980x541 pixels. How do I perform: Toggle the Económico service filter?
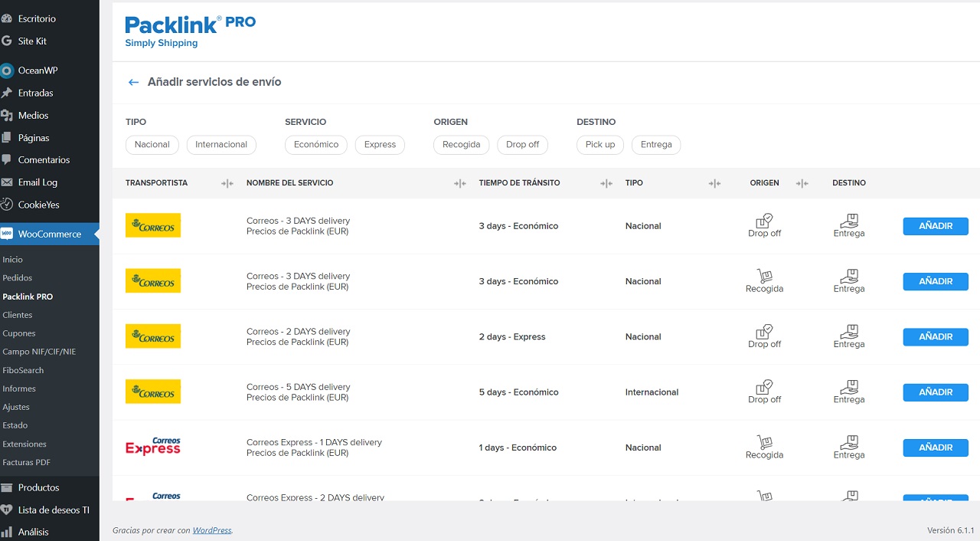coord(316,145)
